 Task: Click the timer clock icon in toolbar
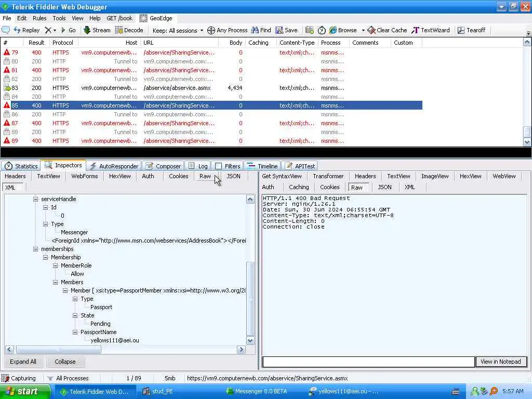coord(322,30)
